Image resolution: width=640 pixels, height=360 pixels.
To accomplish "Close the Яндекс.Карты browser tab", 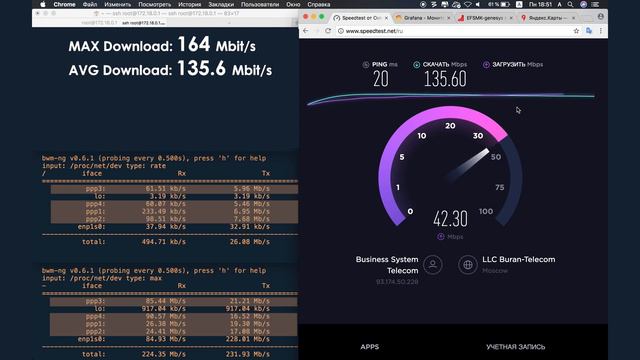I will click(x=573, y=18).
